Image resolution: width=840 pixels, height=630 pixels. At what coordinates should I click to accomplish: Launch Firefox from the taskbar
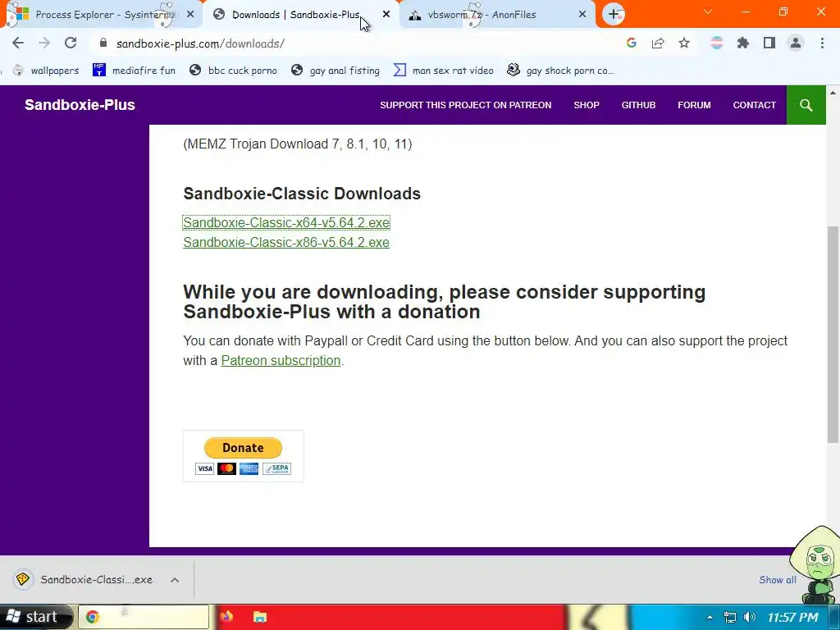coord(226,617)
